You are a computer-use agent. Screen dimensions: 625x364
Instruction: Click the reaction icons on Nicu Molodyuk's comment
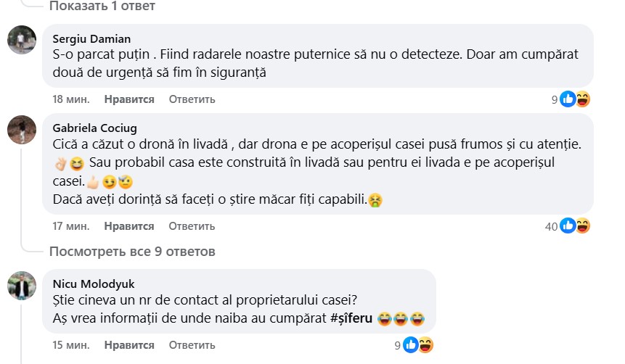(418, 345)
